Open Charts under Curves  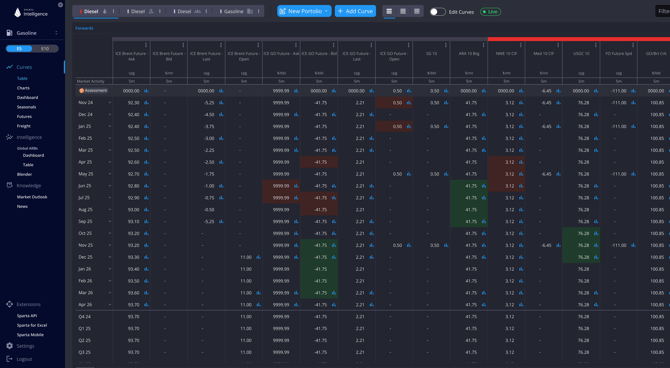pyautogui.click(x=23, y=88)
